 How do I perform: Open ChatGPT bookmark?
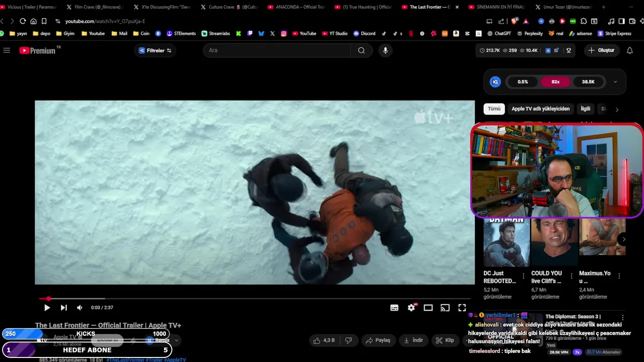pos(499,34)
